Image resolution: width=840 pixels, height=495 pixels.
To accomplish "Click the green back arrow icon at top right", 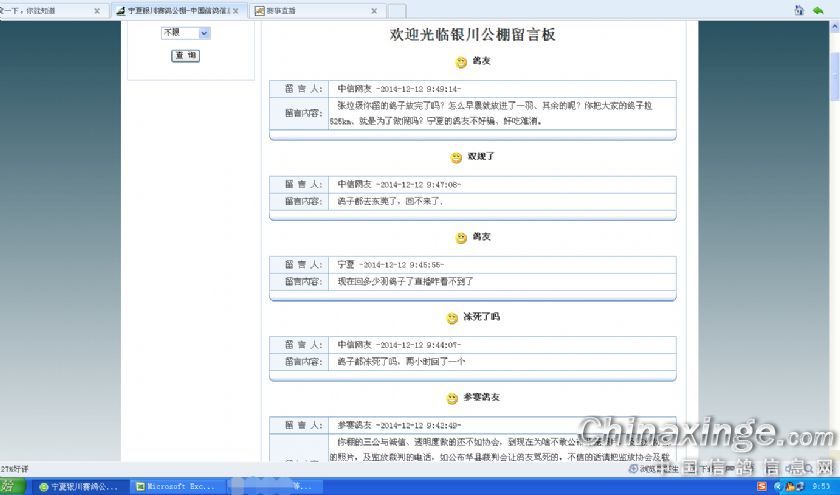I will [x=818, y=10].
